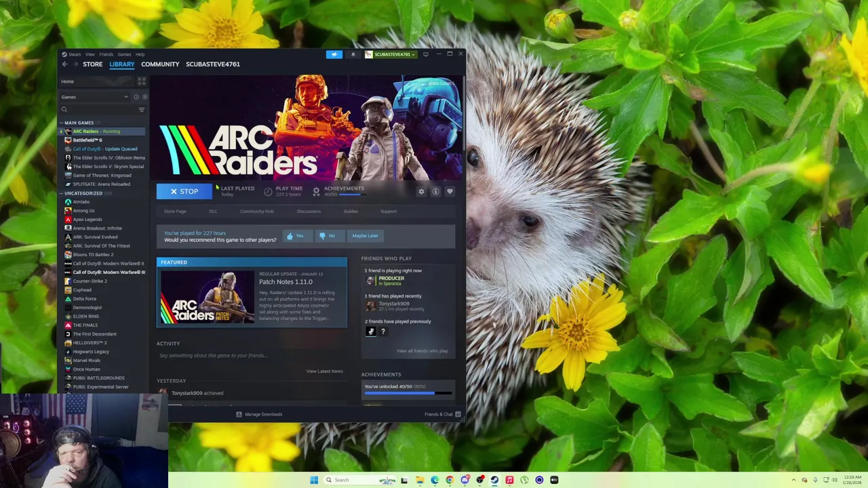Switch to library grid collections view
This screenshot has height=488, width=868.
click(142, 81)
